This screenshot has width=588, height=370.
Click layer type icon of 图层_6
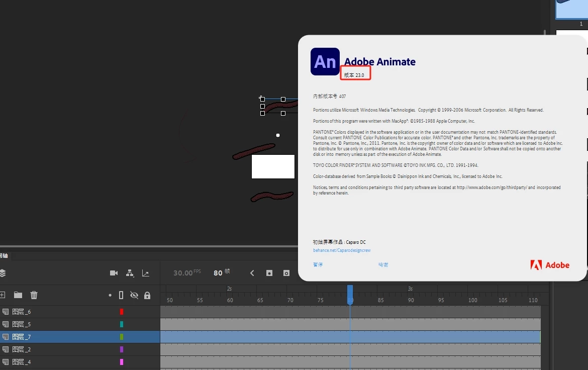[5, 312]
